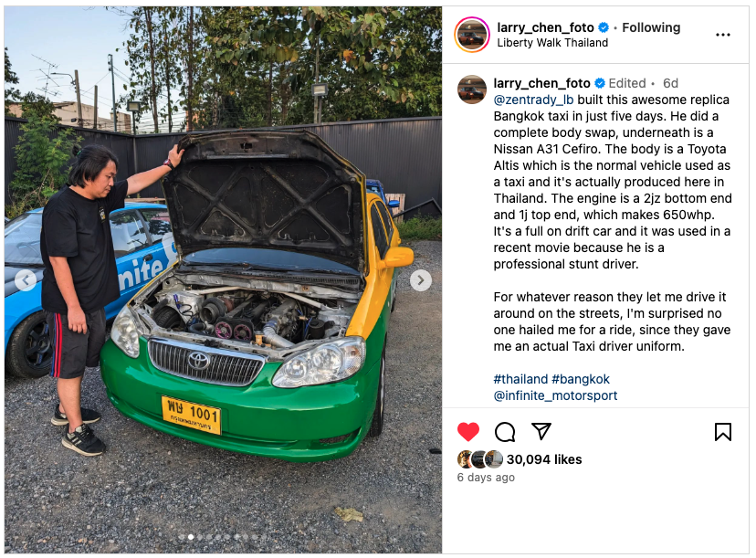Open the #bangkok hashtag
Viewport: 756px width, 558px height.
[x=581, y=379]
